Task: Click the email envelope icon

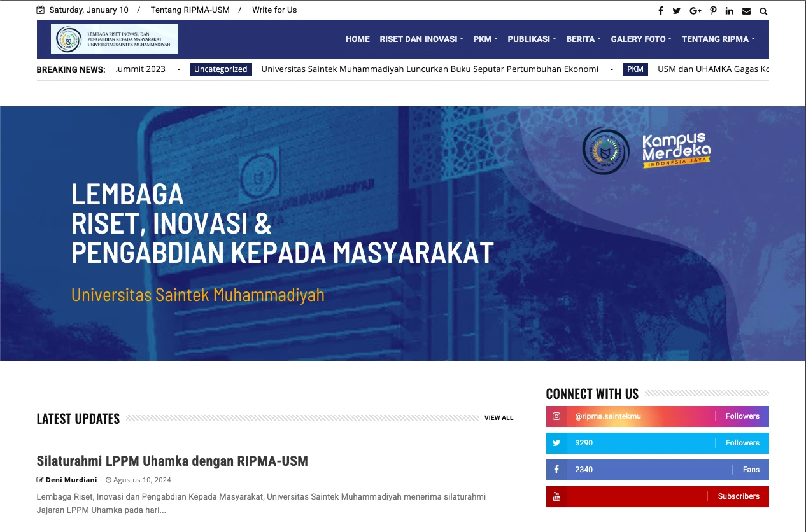Action: coord(746,11)
